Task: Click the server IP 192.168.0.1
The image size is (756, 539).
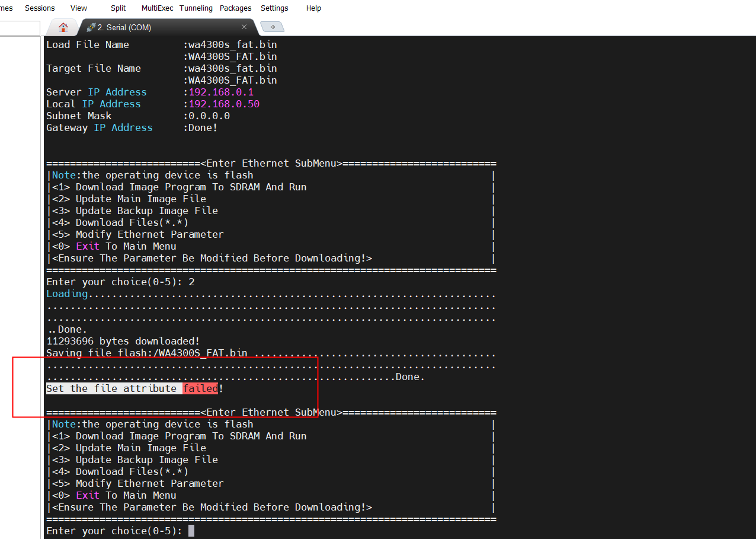Action: [221, 92]
